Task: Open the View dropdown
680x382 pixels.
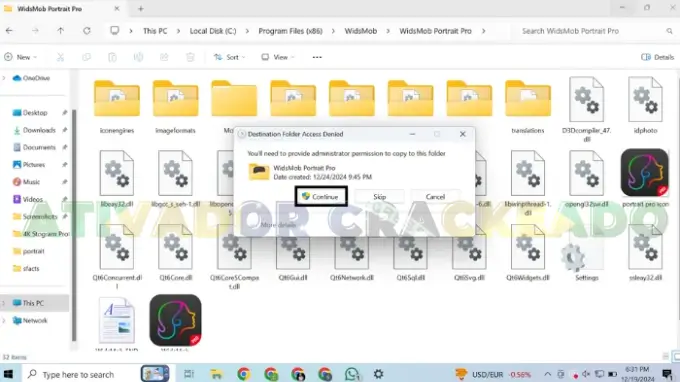Action: coord(278,57)
